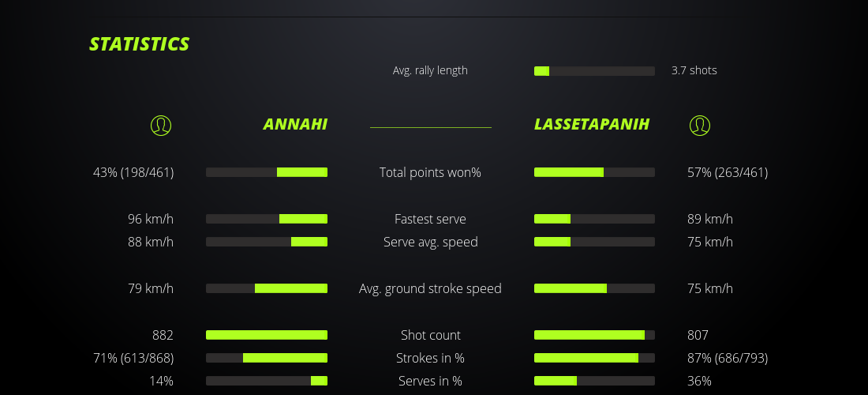Click the STATISTICS heading

[x=140, y=44]
